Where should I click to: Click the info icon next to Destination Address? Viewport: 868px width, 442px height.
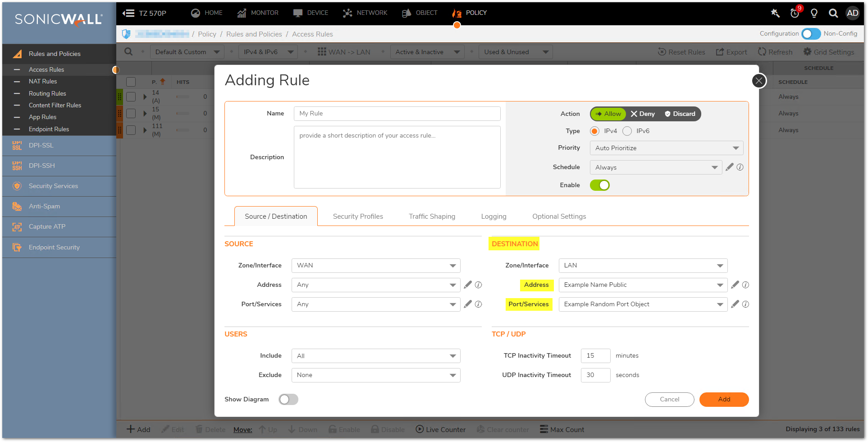click(x=745, y=285)
